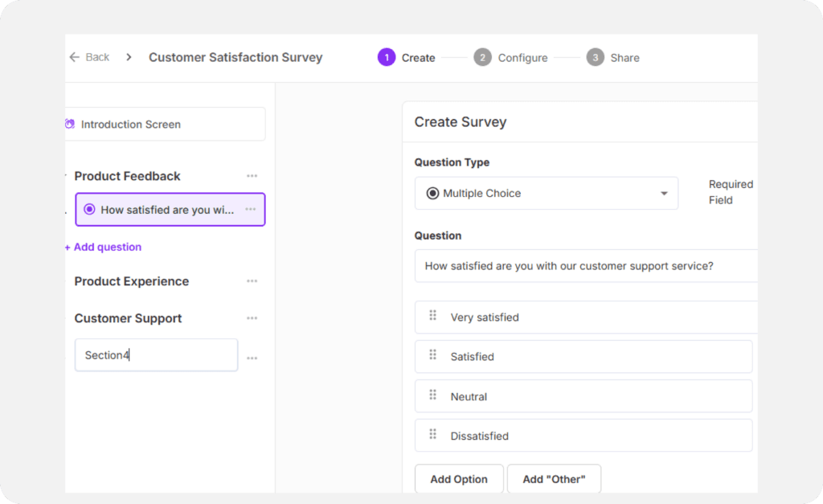Open the Product Feedback section options menu

coord(252,176)
